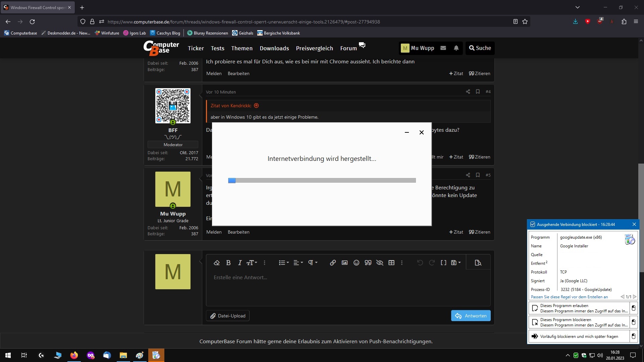
Task: Open the list type dropdown
Action: click(x=284, y=263)
